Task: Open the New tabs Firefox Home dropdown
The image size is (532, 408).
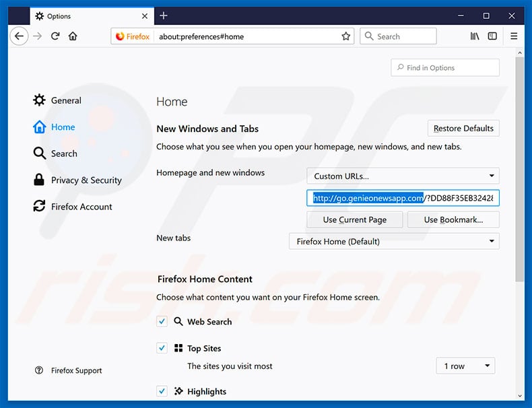Action: [x=394, y=241]
